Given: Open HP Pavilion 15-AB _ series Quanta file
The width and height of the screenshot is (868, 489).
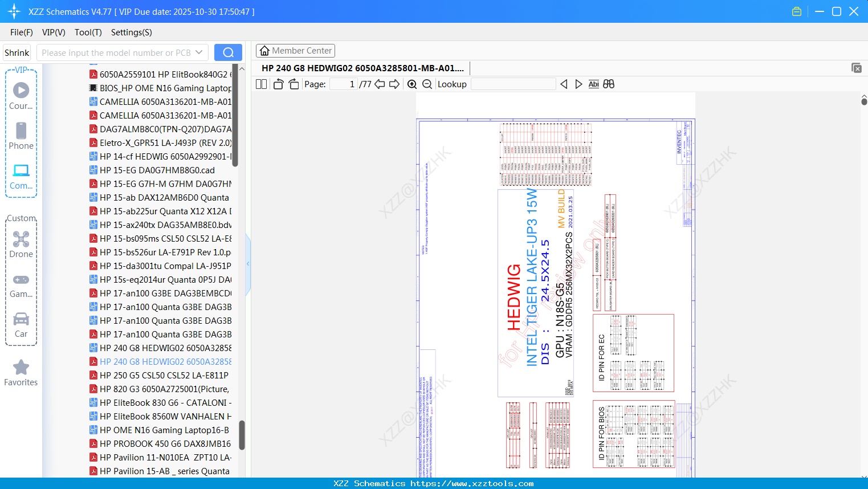Looking at the screenshot, I should point(160,471).
